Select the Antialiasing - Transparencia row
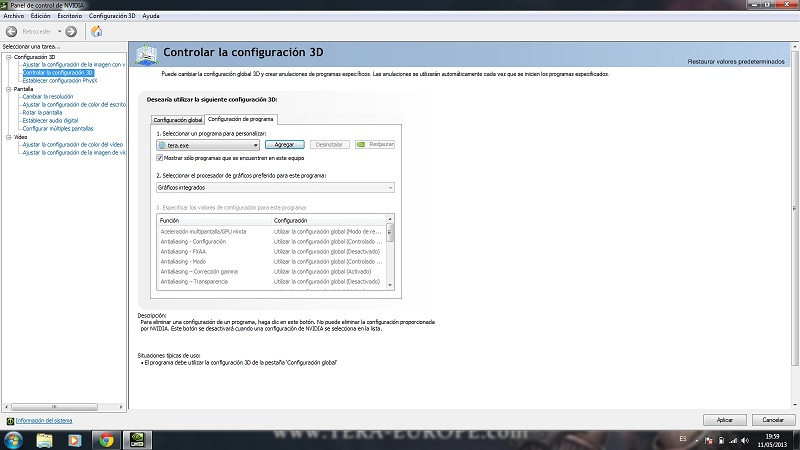 pos(271,282)
